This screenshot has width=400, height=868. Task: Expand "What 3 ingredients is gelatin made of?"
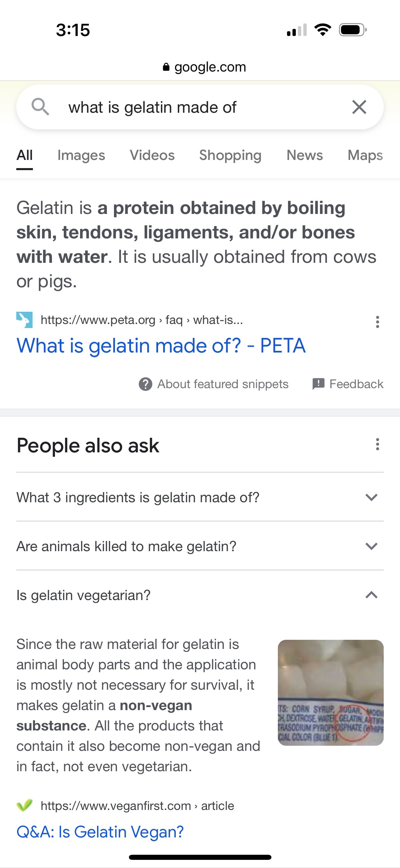coord(372,498)
